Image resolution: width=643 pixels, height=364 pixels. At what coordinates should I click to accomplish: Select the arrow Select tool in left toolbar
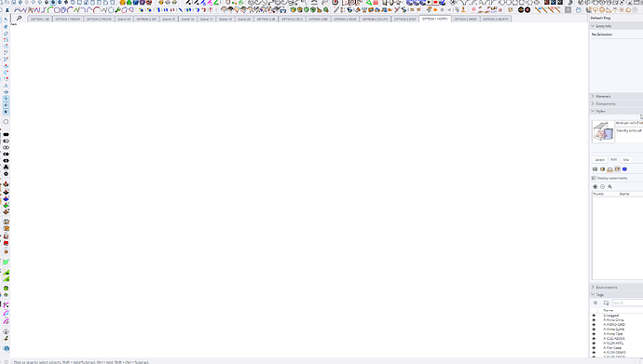6,20
